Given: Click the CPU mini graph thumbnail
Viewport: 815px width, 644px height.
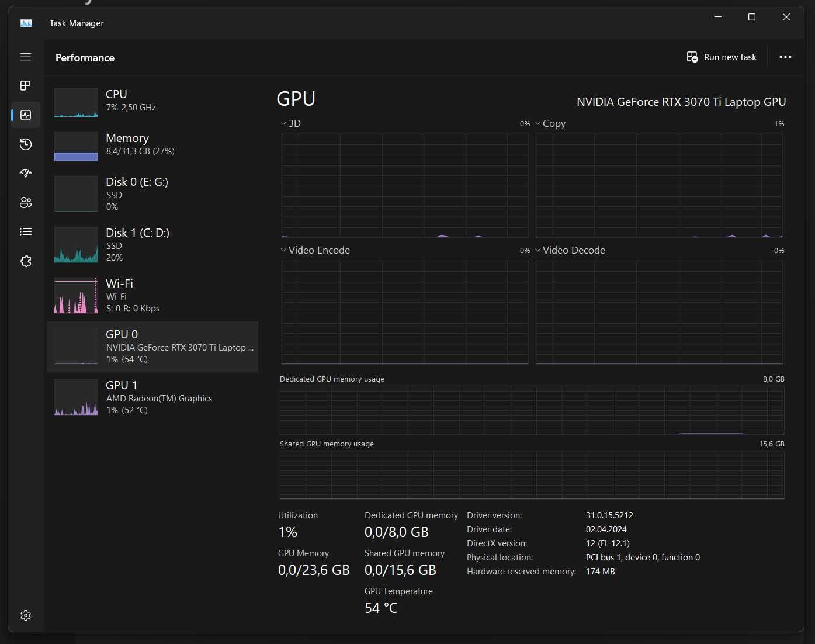Looking at the screenshot, I should pyautogui.click(x=76, y=103).
